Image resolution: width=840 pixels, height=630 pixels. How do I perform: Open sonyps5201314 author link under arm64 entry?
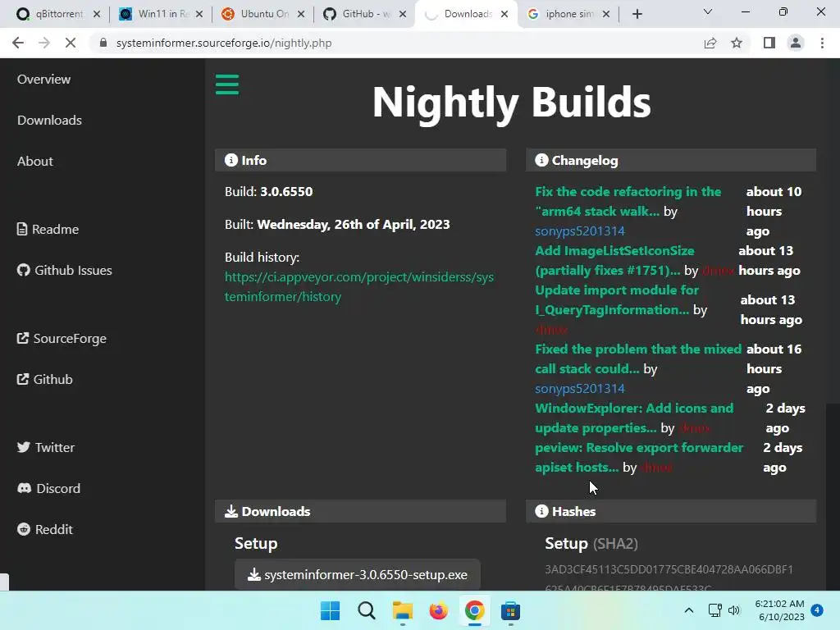pyautogui.click(x=580, y=231)
